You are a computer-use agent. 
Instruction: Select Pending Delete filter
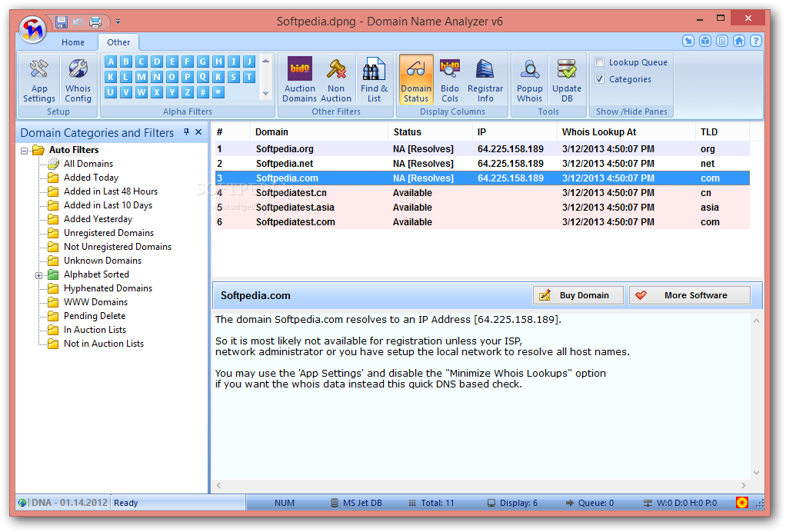point(95,316)
